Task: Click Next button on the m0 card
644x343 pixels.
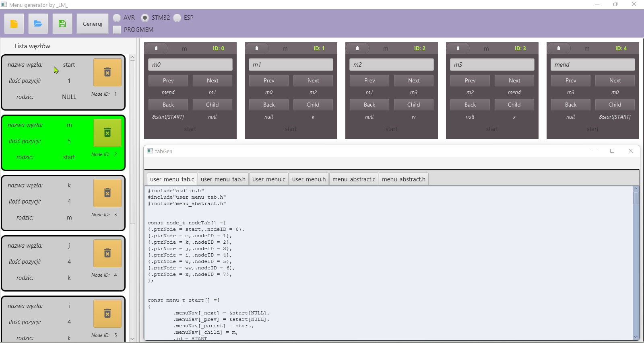Action: (x=213, y=80)
